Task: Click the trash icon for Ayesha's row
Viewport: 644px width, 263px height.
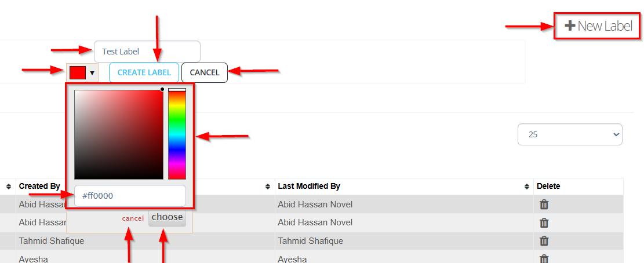Action: (x=544, y=258)
